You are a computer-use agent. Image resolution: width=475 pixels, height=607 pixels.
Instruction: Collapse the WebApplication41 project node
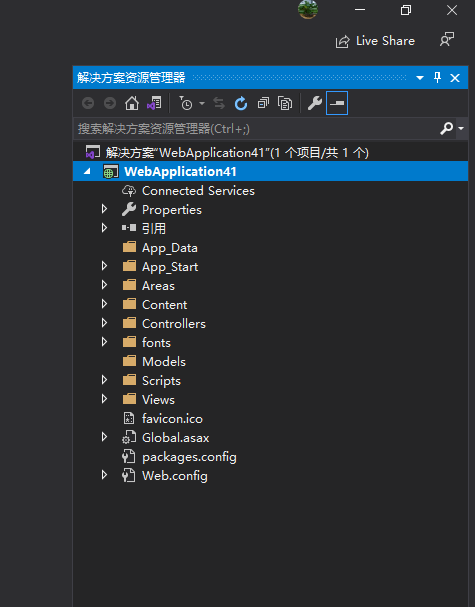coord(87,171)
